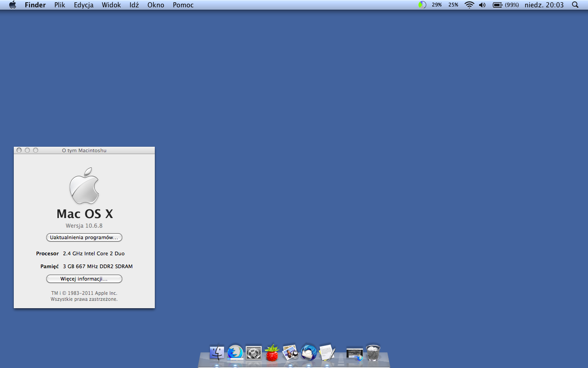Image resolution: width=588 pixels, height=368 pixels.
Task: Launch Firefox from the Dock
Action: pos(235,353)
